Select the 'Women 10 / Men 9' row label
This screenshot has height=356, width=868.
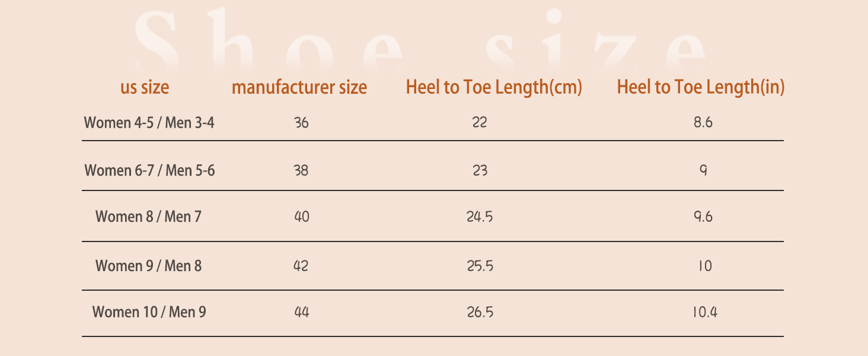(x=149, y=311)
